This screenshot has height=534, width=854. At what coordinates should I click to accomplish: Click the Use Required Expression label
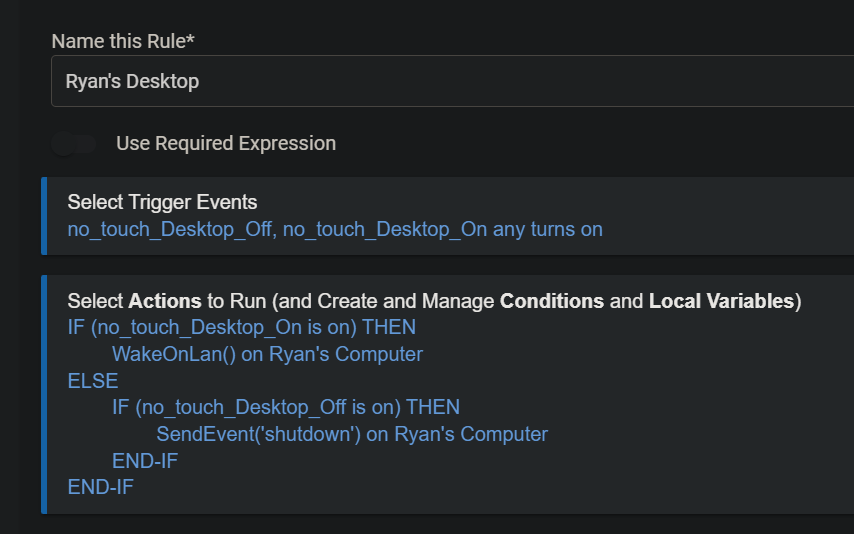226,144
